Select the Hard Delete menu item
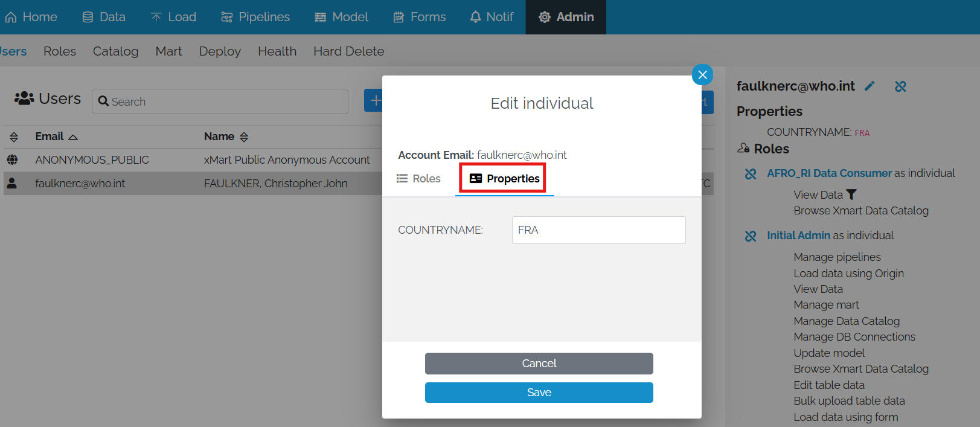This screenshot has width=980, height=427. pos(348,51)
